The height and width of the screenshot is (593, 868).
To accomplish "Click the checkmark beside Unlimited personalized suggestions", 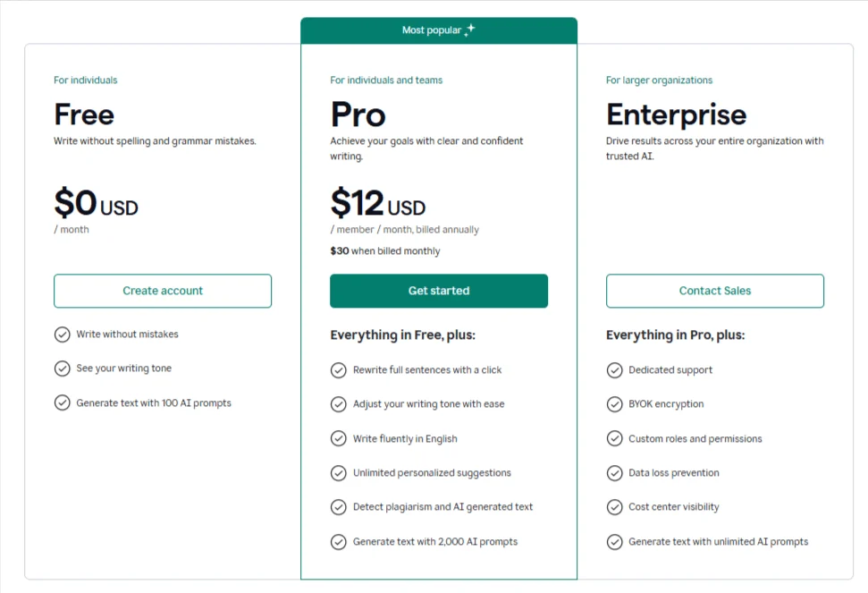I will (339, 472).
